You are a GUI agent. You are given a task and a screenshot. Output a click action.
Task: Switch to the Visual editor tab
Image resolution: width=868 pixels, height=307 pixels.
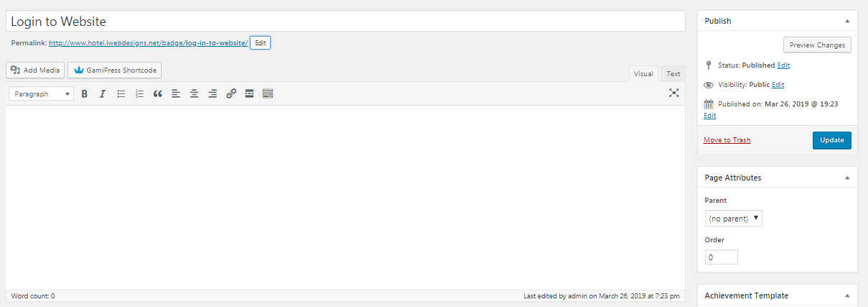tap(643, 73)
